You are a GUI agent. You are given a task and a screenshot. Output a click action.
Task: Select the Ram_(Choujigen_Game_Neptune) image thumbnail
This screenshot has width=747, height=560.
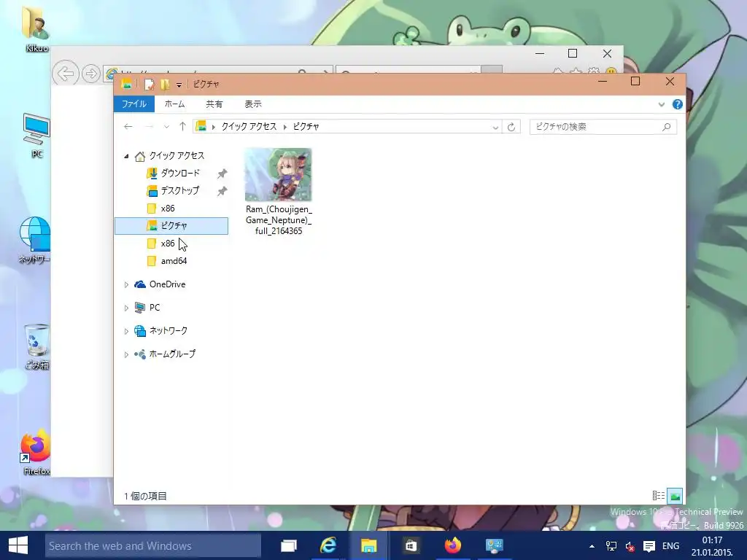(278, 174)
